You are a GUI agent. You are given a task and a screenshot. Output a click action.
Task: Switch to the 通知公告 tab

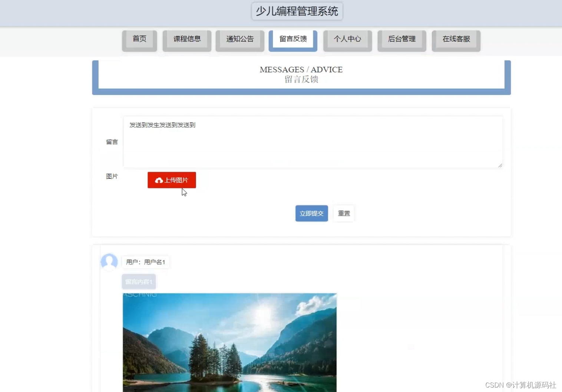tap(239, 39)
